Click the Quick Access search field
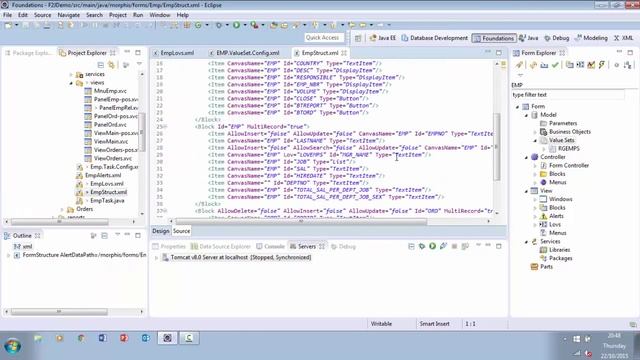Viewport: 640px width, 360px height. 324,38
